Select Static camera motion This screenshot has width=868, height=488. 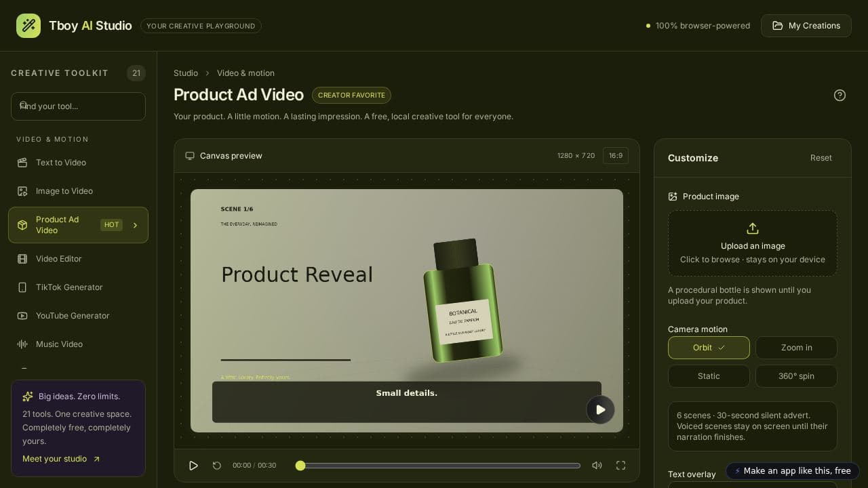pos(709,376)
